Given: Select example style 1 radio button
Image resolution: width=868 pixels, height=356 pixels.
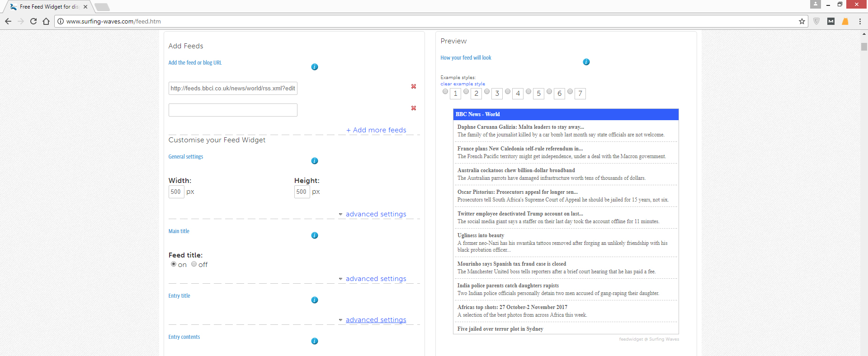Looking at the screenshot, I should click(445, 91).
